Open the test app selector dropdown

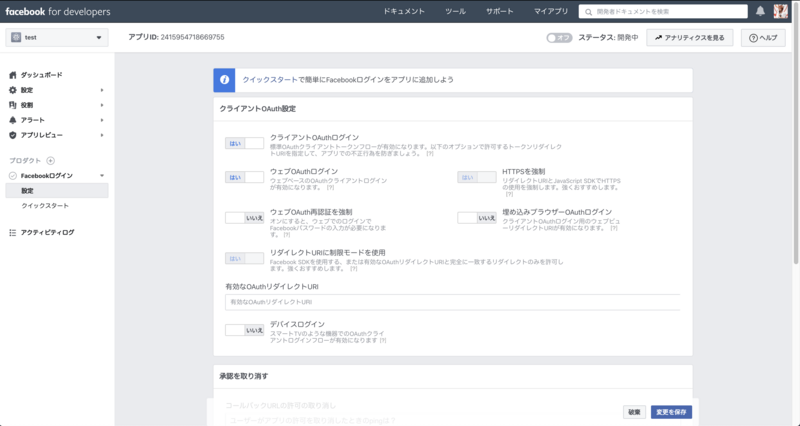57,37
